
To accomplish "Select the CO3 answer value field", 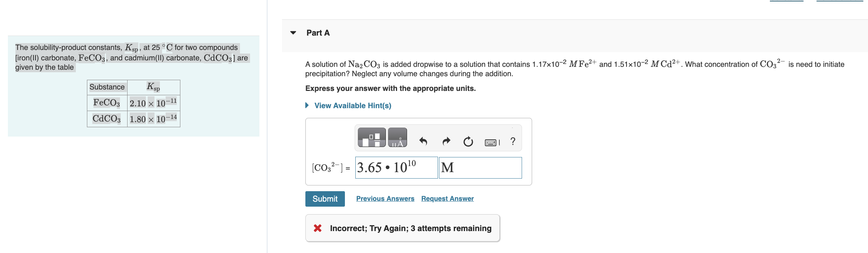I will tap(396, 167).
